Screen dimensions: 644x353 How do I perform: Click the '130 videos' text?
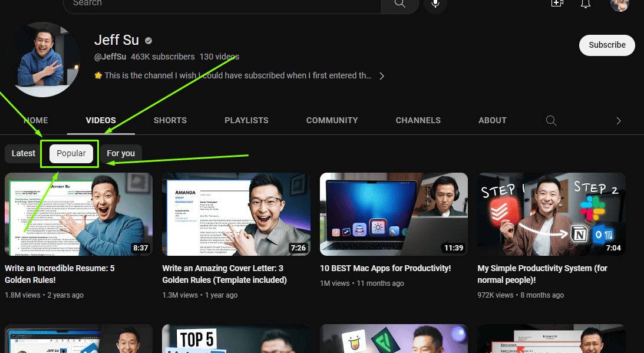pos(219,57)
